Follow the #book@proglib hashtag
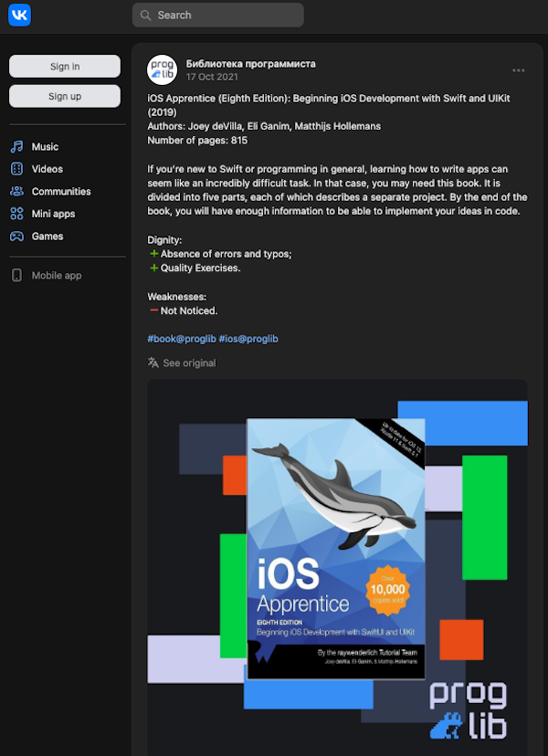The height and width of the screenshot is (756, 548). 182,339
